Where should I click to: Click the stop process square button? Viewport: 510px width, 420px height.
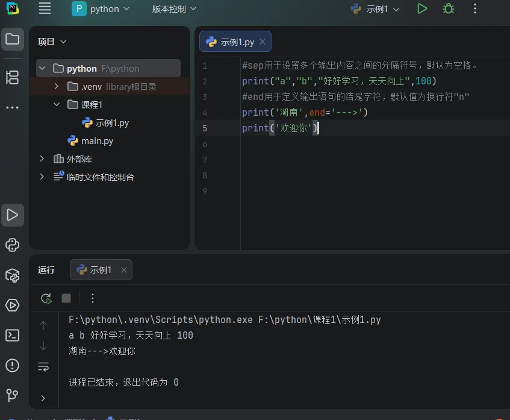pyautogui.click(x=66, y=298)
